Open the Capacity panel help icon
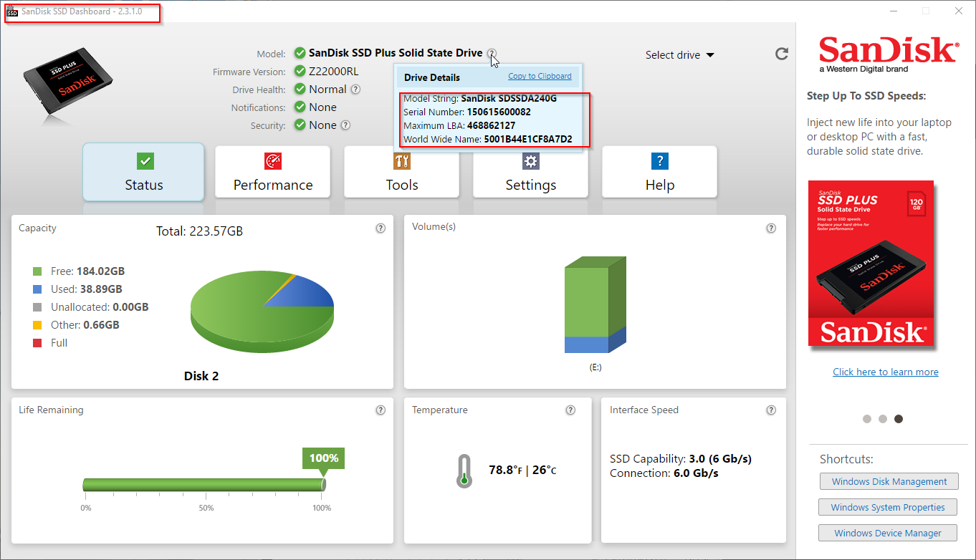976x560 pixels. (381, 228)
